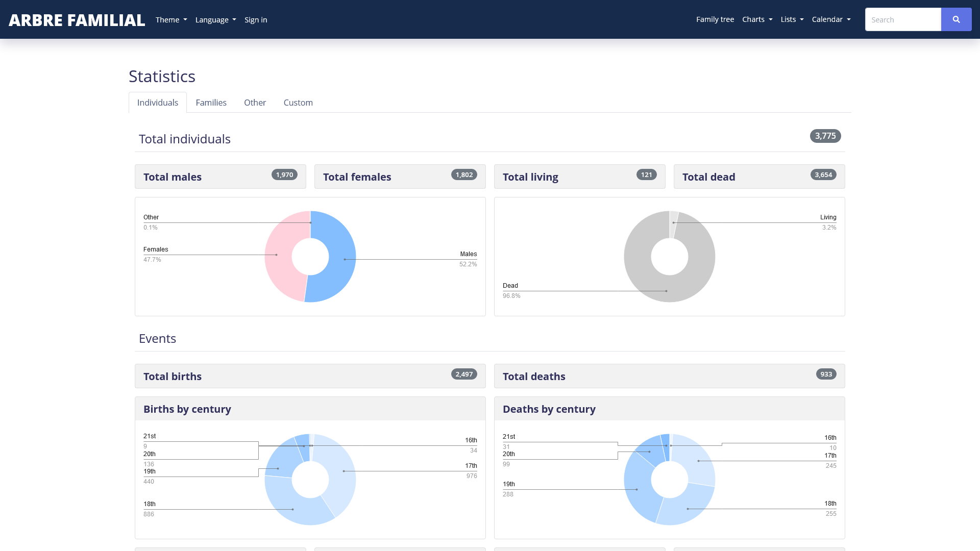Click the Living 3.2% chart label
This screenshot has height=551, width=980.
click(x=828, y=222)
